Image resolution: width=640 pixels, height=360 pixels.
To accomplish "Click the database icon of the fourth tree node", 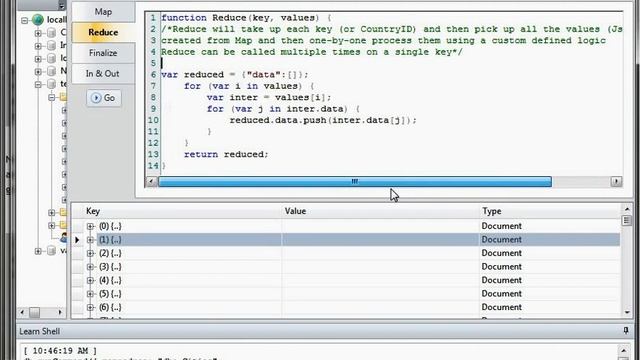I will (x=51, y=71).
